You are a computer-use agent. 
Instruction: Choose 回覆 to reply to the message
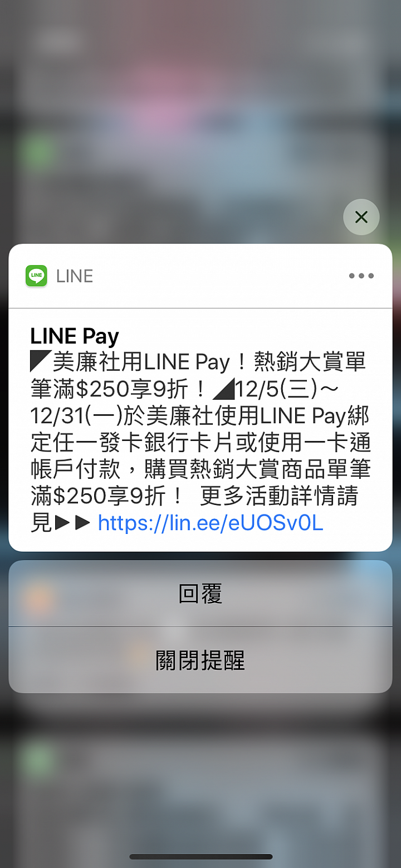(200, 594)
